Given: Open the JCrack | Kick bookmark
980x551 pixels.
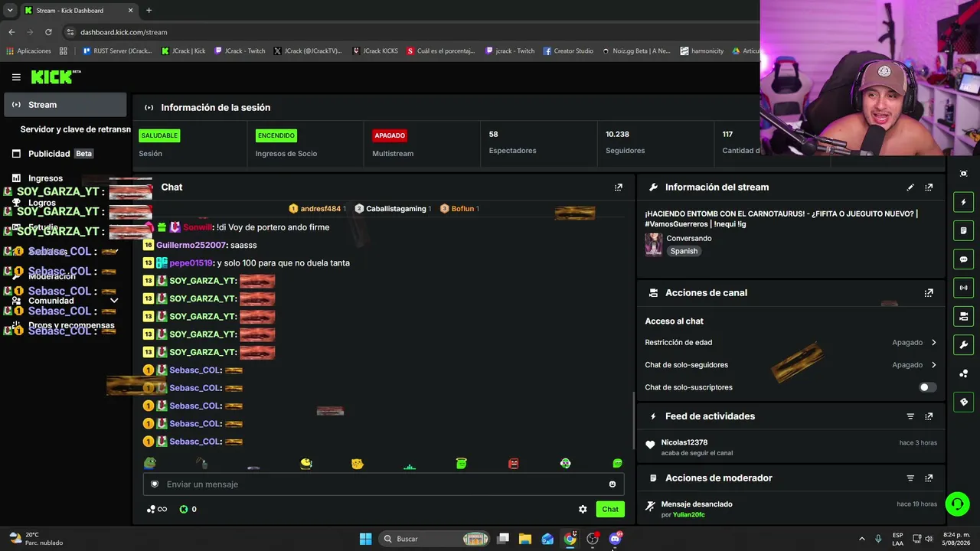Looking at the screenshot, I should [x=184, y=51].
